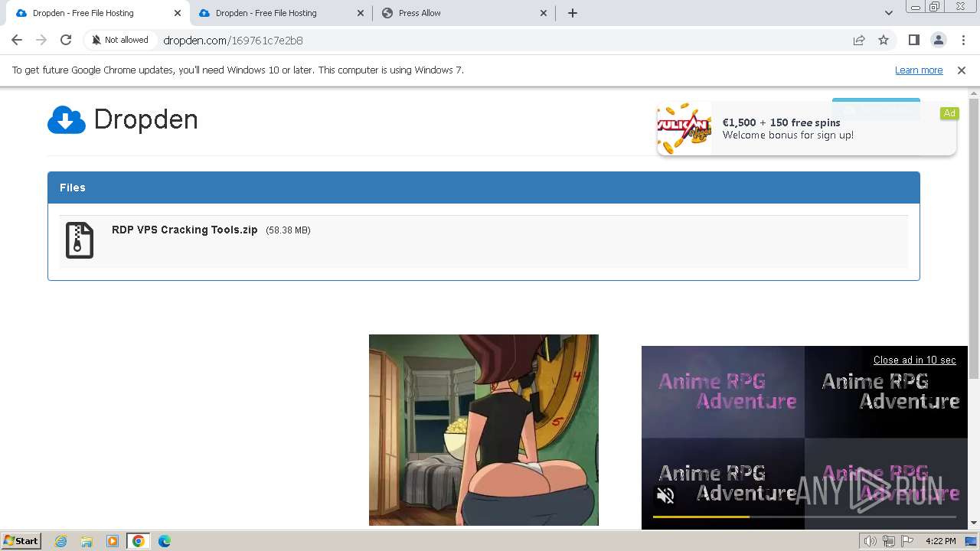Dismiss the Chrome update notification bar
This screenshot has width=980, height=551.
pos(962,70)
